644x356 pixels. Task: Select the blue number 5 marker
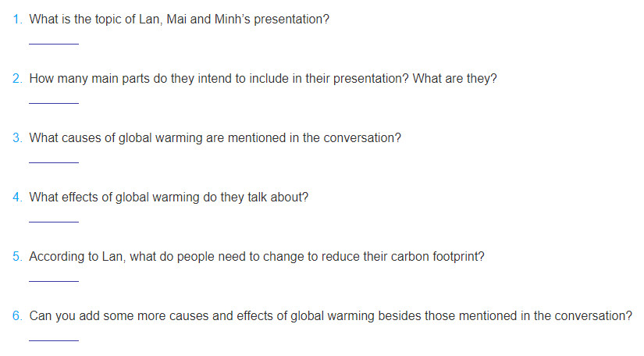click(x=17, y=257)
